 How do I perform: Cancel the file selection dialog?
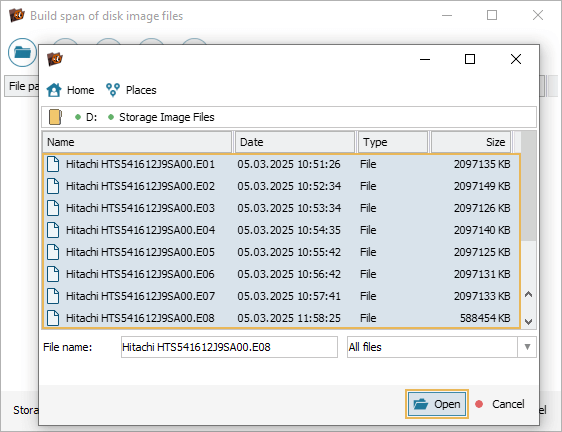[x=500, y=404]
